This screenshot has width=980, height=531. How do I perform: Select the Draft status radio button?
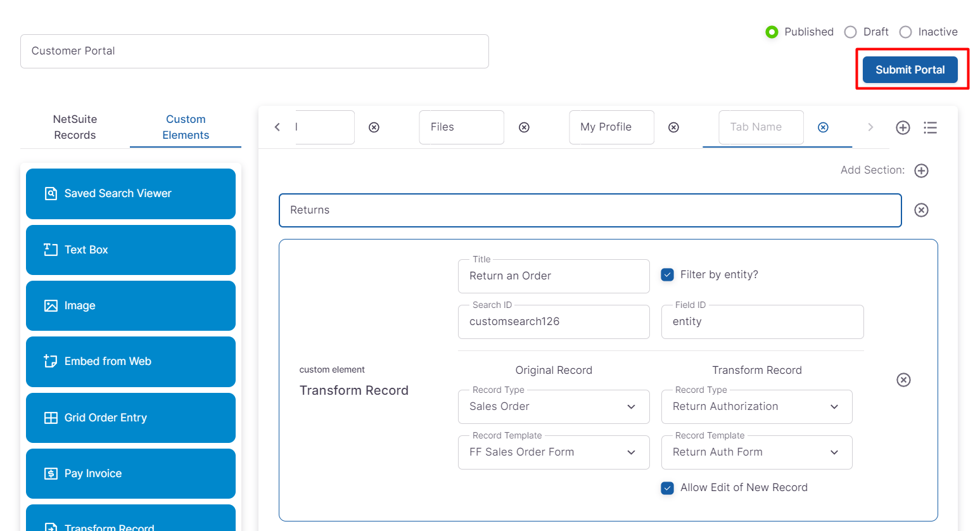tap(850, 32)
